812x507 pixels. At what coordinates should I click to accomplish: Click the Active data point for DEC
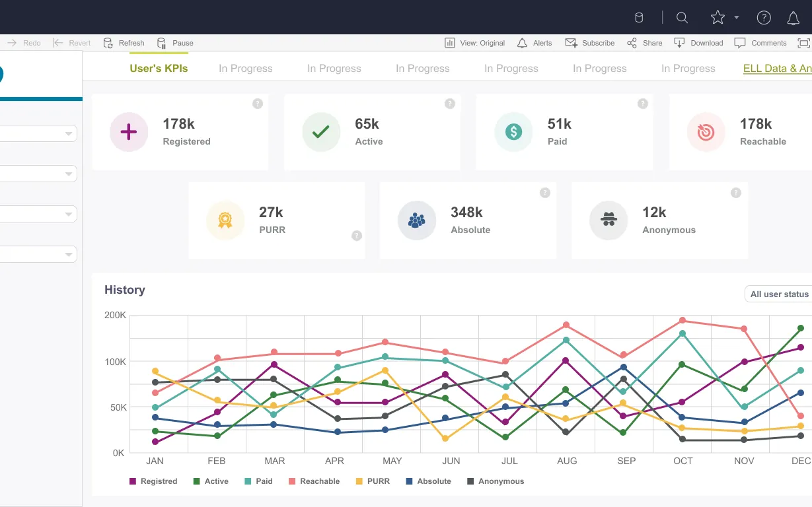click(801, 328)
